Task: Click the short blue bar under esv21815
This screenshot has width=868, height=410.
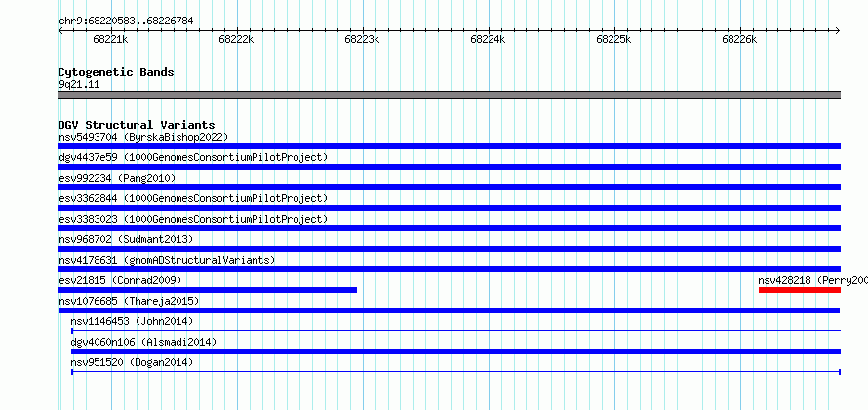Action: coord(207,290)
